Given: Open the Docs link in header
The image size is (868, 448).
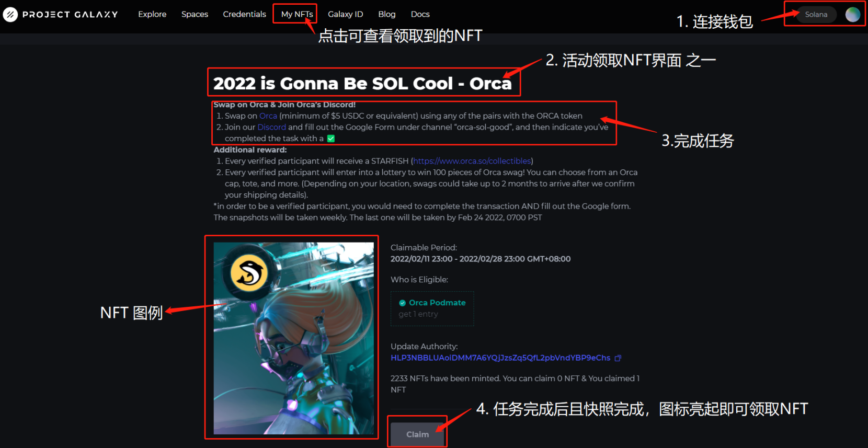Looking at the screenshot, I should pos(420,14).
